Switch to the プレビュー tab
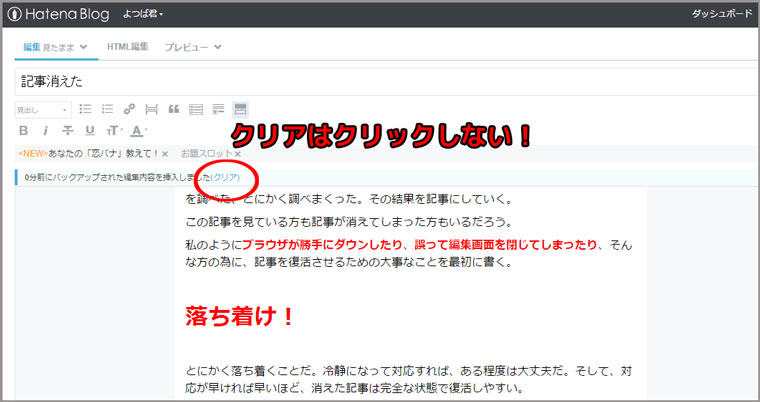The image size is (760, 402). (193, 47)
